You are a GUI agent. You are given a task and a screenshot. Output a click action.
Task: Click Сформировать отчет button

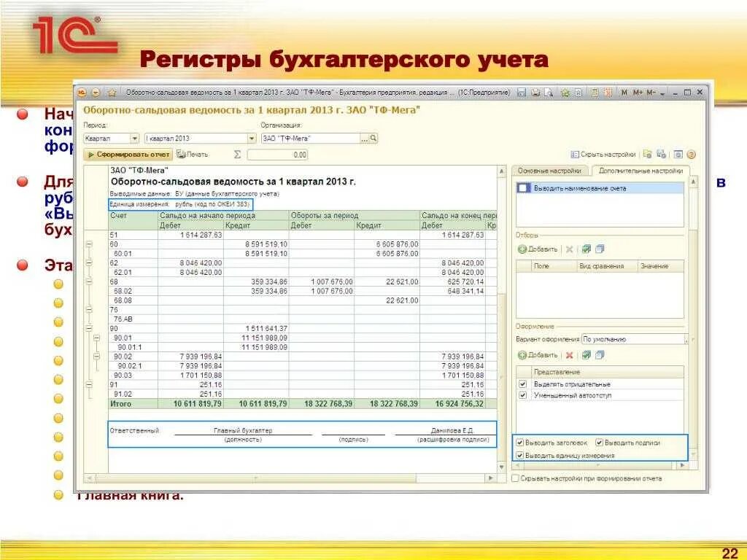pyautogui.click(x=128, y=155)
